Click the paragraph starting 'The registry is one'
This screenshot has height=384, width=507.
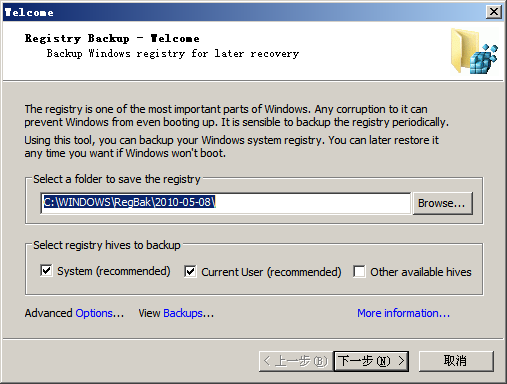(237, 116)
